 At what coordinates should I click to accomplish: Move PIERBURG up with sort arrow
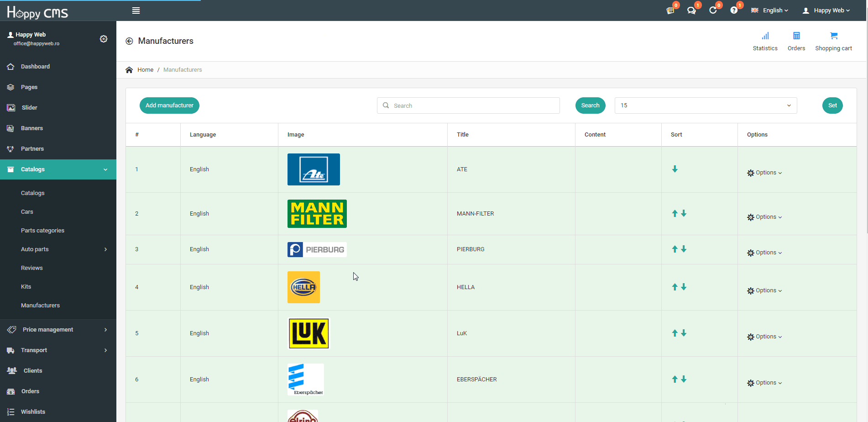point(675,249)
